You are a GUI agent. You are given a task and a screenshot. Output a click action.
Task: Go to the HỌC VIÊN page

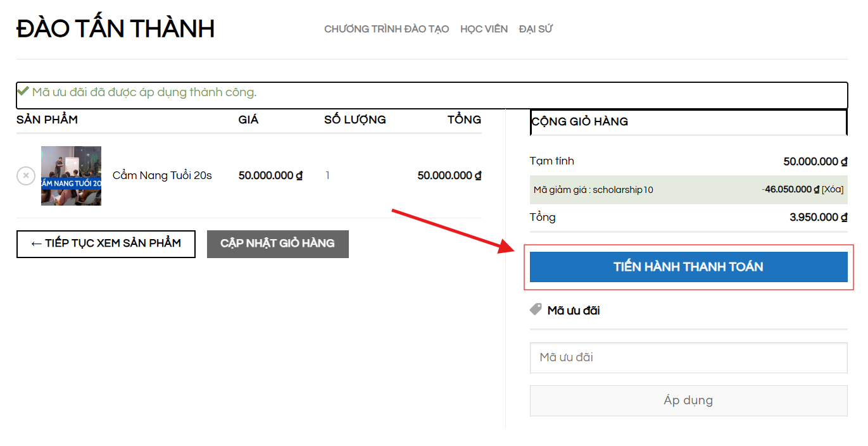(x=484, y=29)
